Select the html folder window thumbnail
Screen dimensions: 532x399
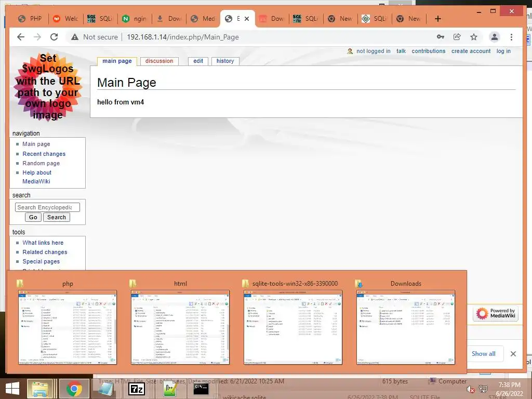click(x=180, y=327)
